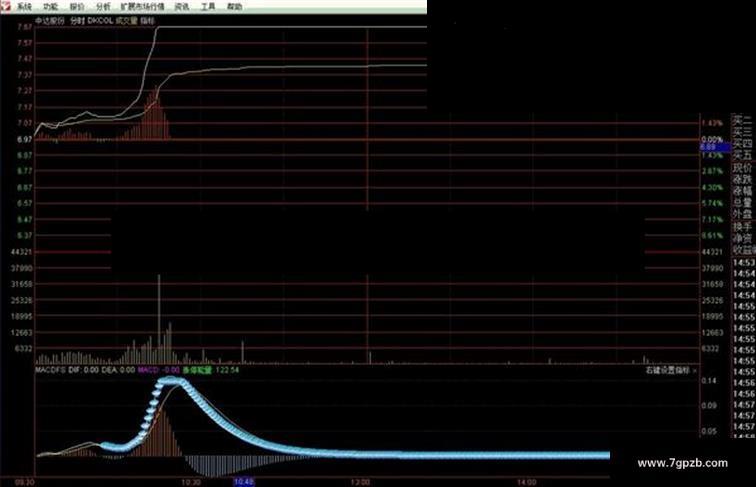756x487 pixels.
Task: Open the 报价 menu
Action: point(77,7)
